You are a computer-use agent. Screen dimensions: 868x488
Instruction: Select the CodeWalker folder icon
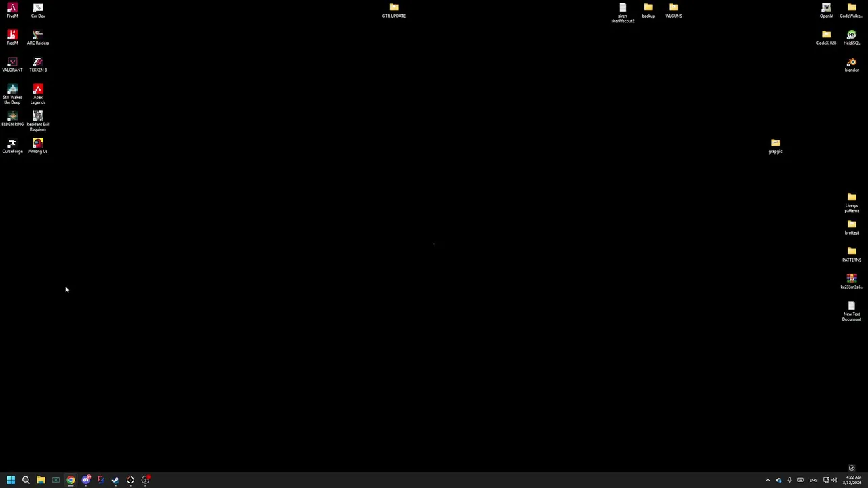pyautogui.click(x=852, y=10)
